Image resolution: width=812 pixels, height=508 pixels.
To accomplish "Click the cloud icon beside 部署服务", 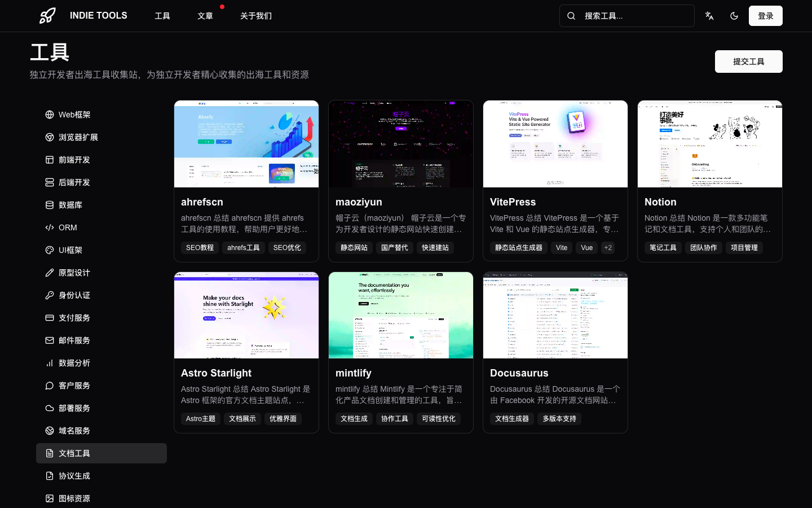I will 50,408.
